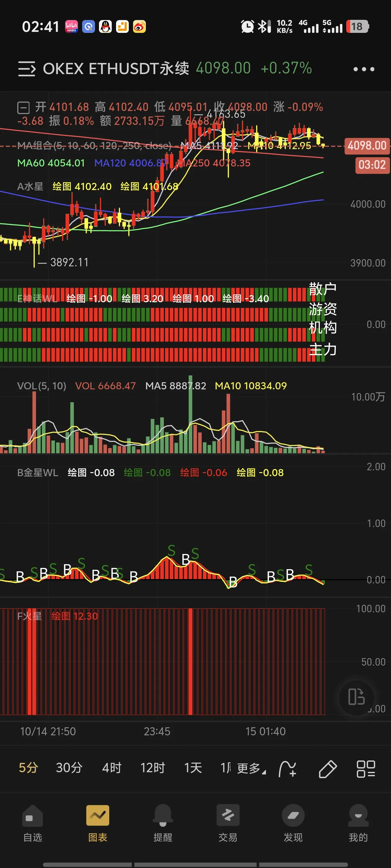Open the three-dot more options menu
The width and height of the screenshot is (391, 868).
[x=364, y=69]
